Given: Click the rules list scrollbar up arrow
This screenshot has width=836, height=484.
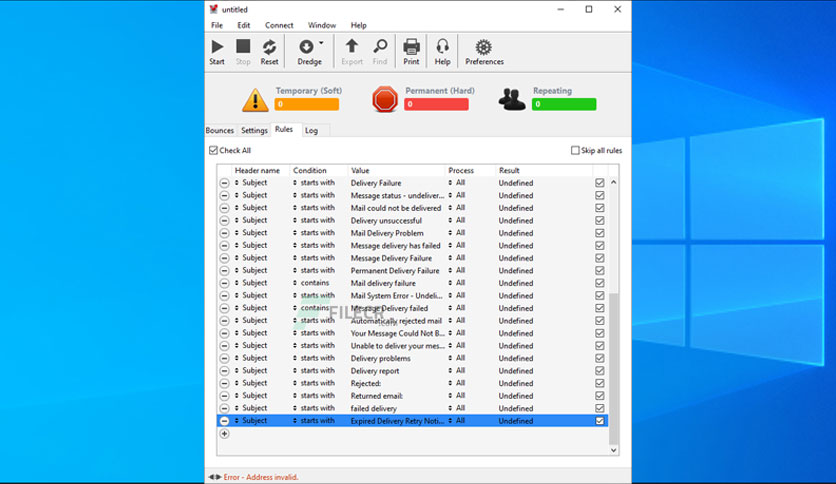Looking at the screenshot, I should (x=614, y=182).
